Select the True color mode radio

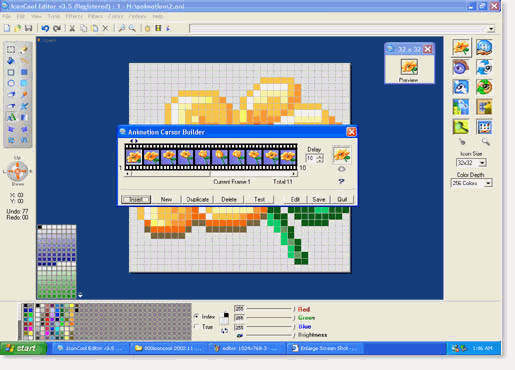pyautogui.click(x=196, y=327)
